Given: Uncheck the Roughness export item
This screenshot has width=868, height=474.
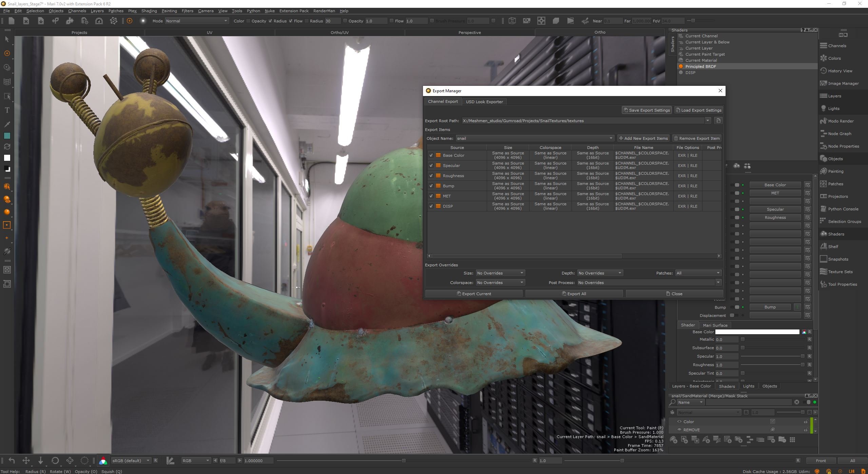Looking at the screenshot, I should (x=431, y=175).
